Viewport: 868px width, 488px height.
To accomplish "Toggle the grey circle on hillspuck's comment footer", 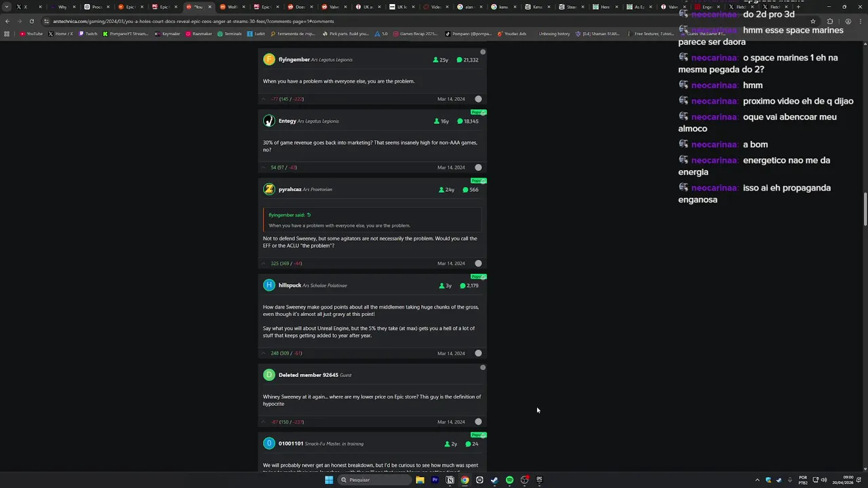I will [478, 353].
